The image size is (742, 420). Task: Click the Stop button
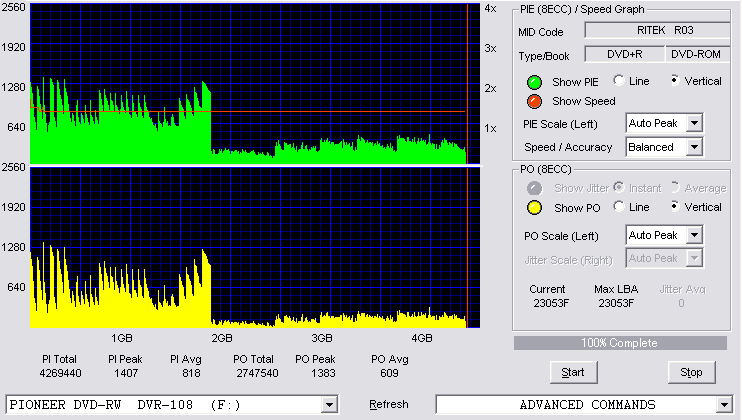tap(691, 373)
